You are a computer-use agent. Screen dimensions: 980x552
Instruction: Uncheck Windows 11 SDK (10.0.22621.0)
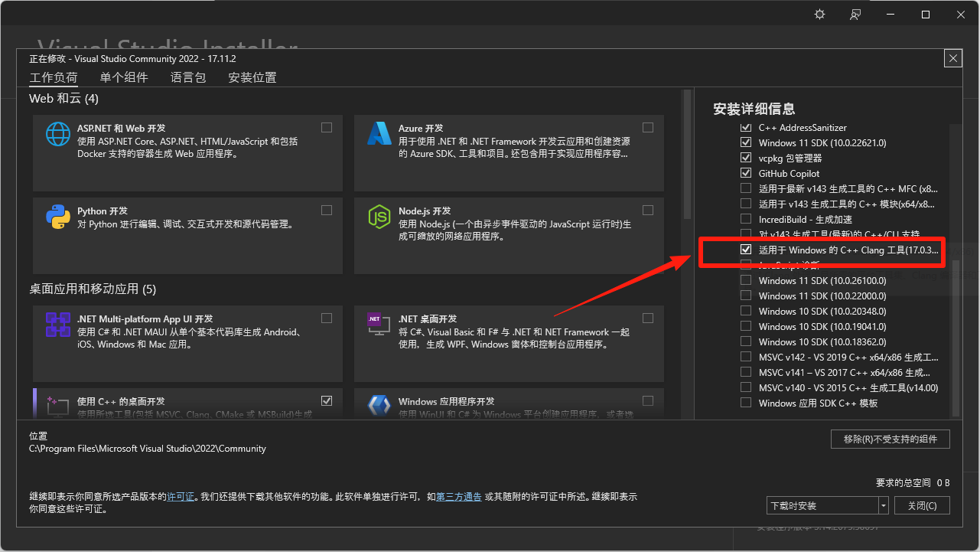746,142
